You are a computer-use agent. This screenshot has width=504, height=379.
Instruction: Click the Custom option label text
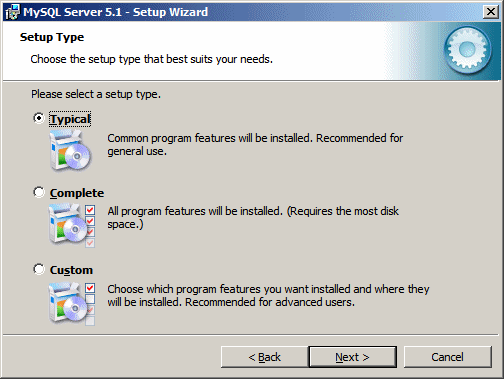pos(71,270)
